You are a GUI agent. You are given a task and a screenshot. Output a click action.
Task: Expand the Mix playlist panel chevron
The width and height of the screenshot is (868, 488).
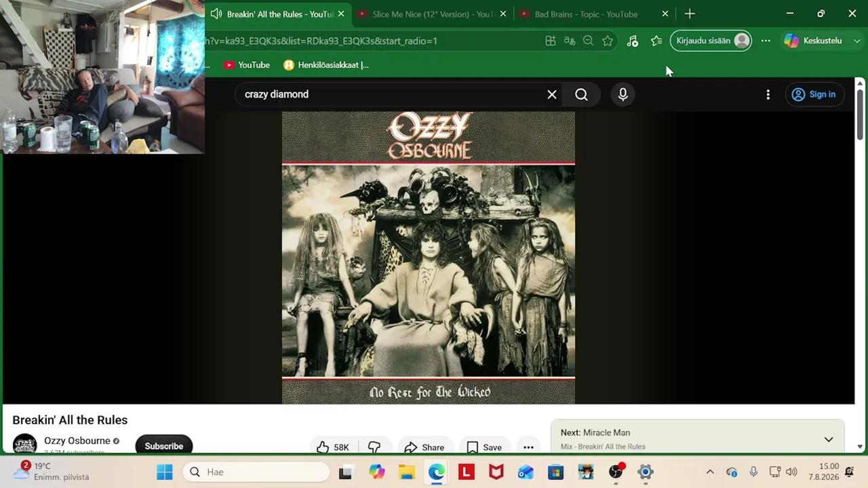[x=829, y=439]
